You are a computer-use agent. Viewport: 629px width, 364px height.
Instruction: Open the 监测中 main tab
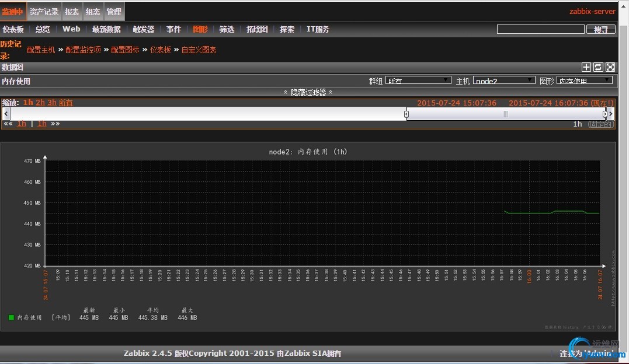pyautogui.click(x=13, y=12)
